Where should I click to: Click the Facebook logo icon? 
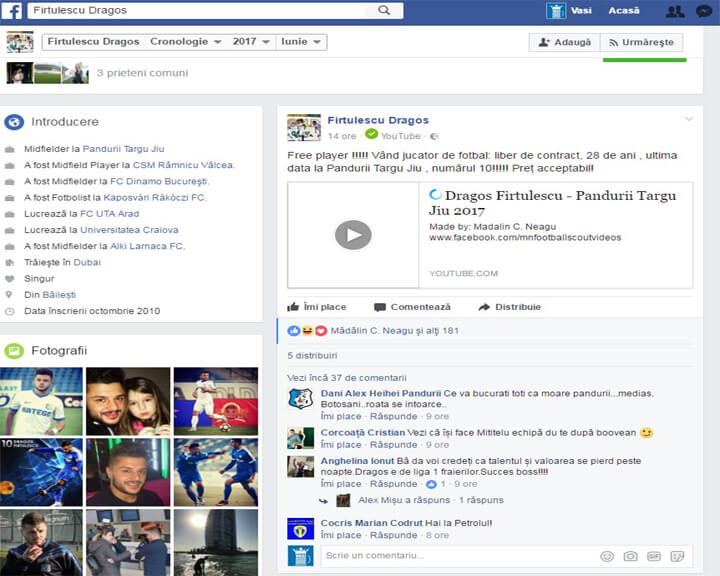[x=12, y=11]
